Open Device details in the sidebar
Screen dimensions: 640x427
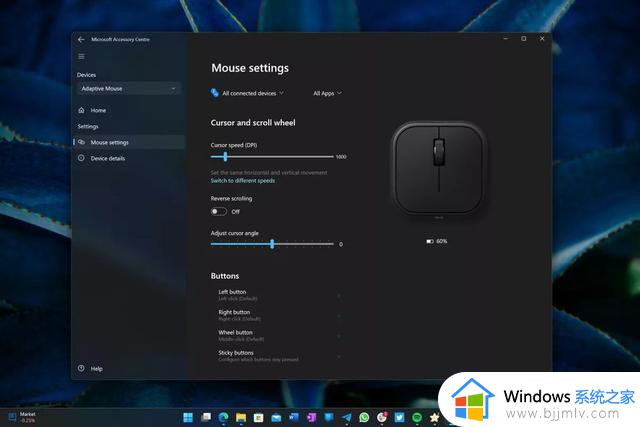click(129, 158)
